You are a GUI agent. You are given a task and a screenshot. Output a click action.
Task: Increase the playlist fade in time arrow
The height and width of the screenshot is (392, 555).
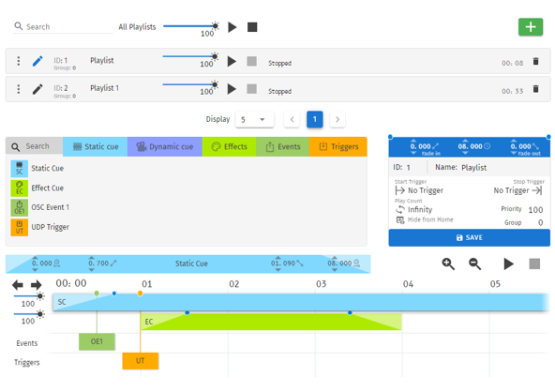413,141
